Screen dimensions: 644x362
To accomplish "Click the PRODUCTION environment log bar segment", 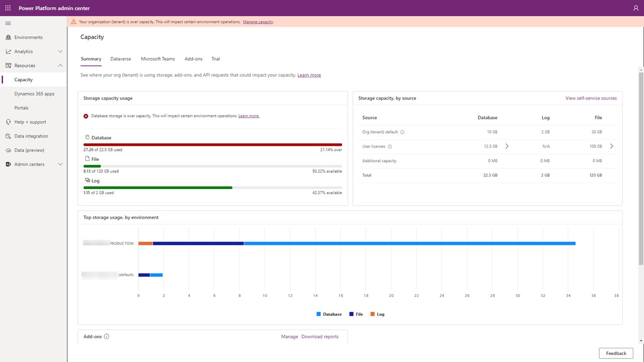I will 145,243.
